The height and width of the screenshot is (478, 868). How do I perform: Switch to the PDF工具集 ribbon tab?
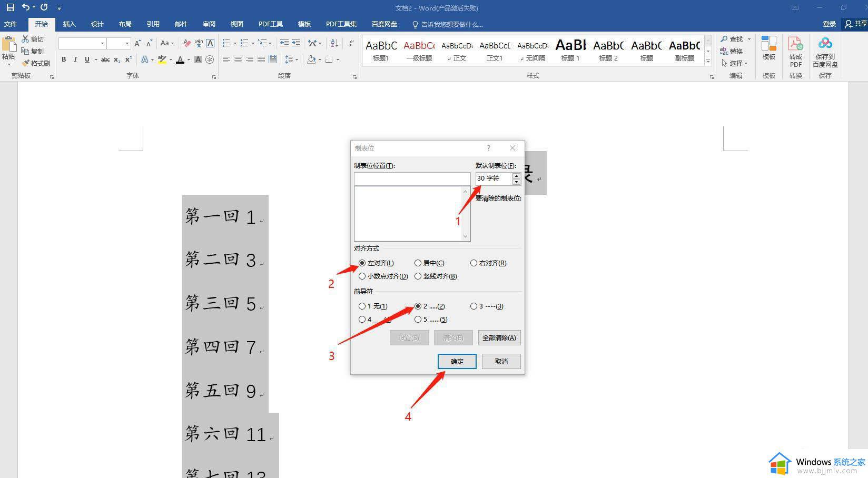(x=341, y=24)
